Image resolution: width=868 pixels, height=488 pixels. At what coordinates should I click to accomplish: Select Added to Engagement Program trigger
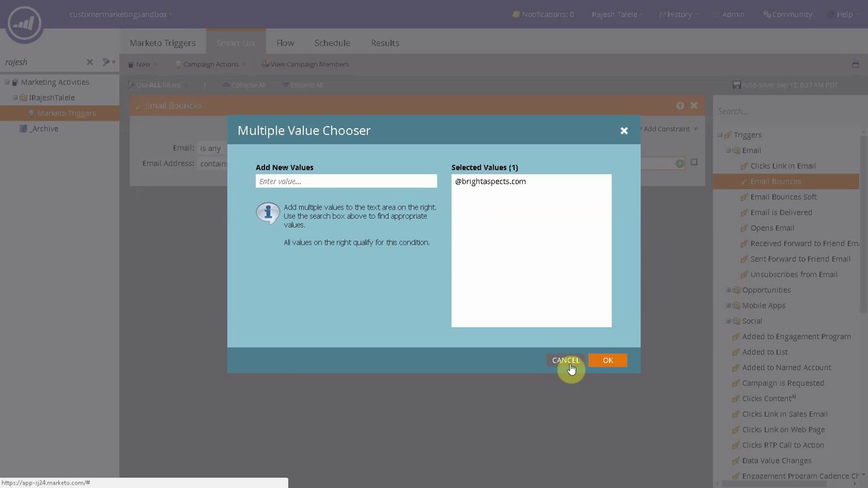pos(796,337)
